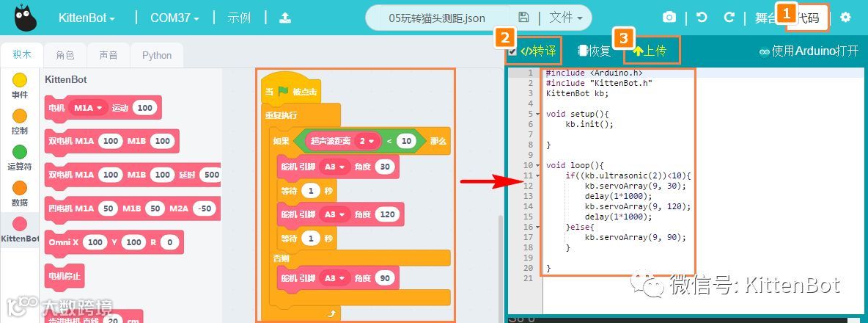Screen dimensions: 868x323
Task: Click code line #include <Arduino.h>
Action: (x=594, y=73)
